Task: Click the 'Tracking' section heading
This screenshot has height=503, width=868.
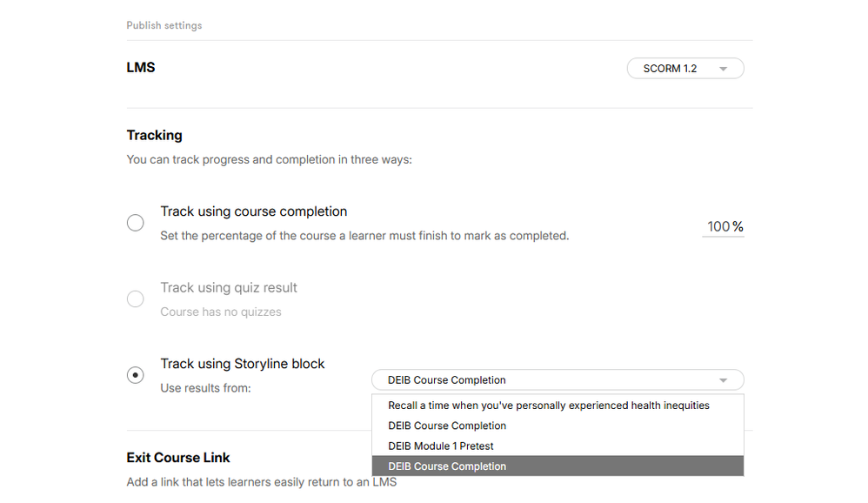Action: [x=154, y=135]
